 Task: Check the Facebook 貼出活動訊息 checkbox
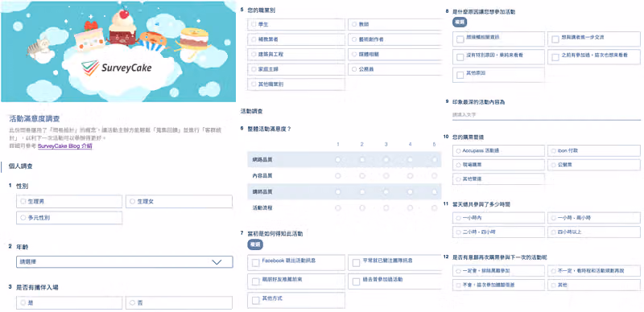click(x=256, y=263)
